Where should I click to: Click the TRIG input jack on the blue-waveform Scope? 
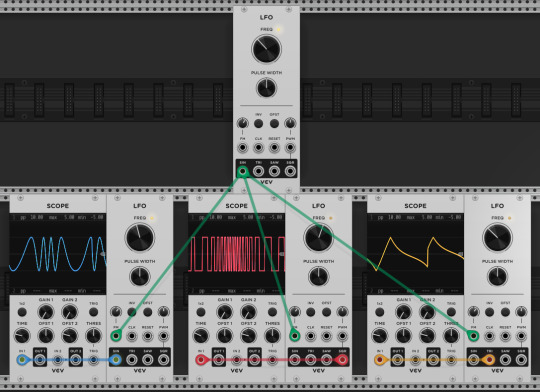pyautogui.click(x=93, y=360)
